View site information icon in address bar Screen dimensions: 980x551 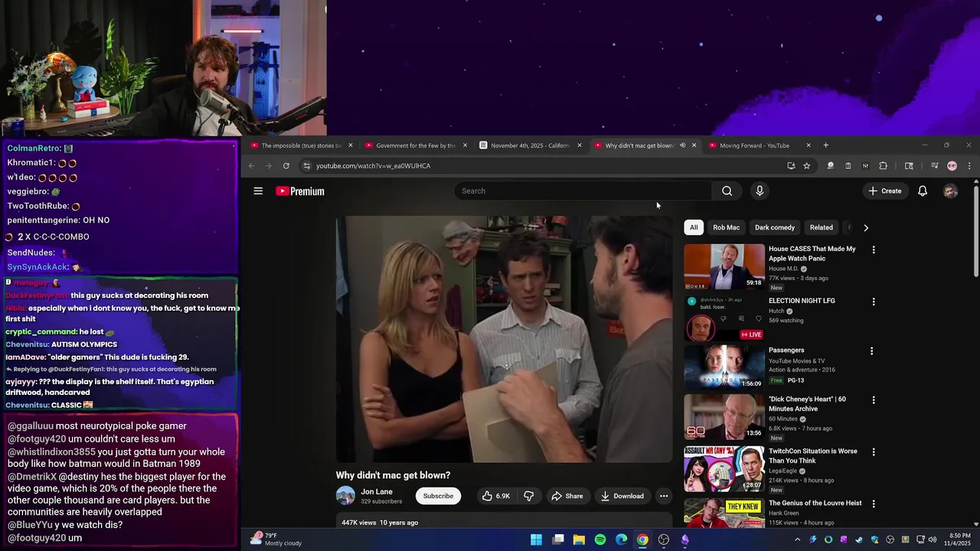tap(306, 166)
